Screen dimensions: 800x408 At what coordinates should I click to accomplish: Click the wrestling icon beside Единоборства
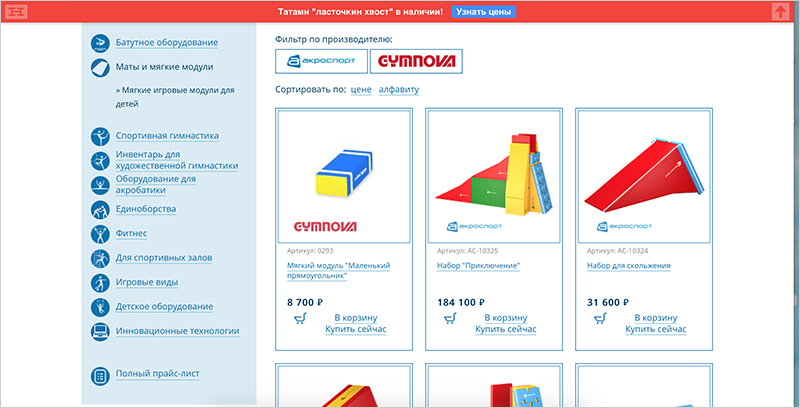[100, 210]
